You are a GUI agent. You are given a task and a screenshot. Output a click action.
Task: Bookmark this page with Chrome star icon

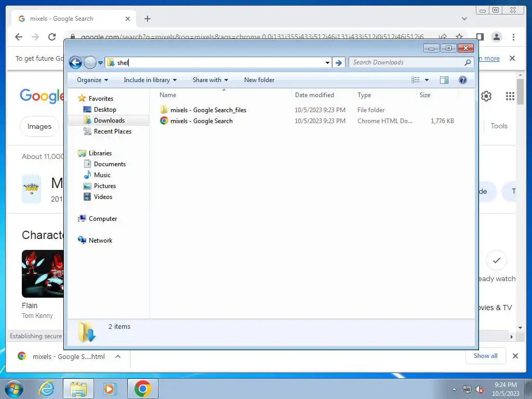click(x=459, y=37)
